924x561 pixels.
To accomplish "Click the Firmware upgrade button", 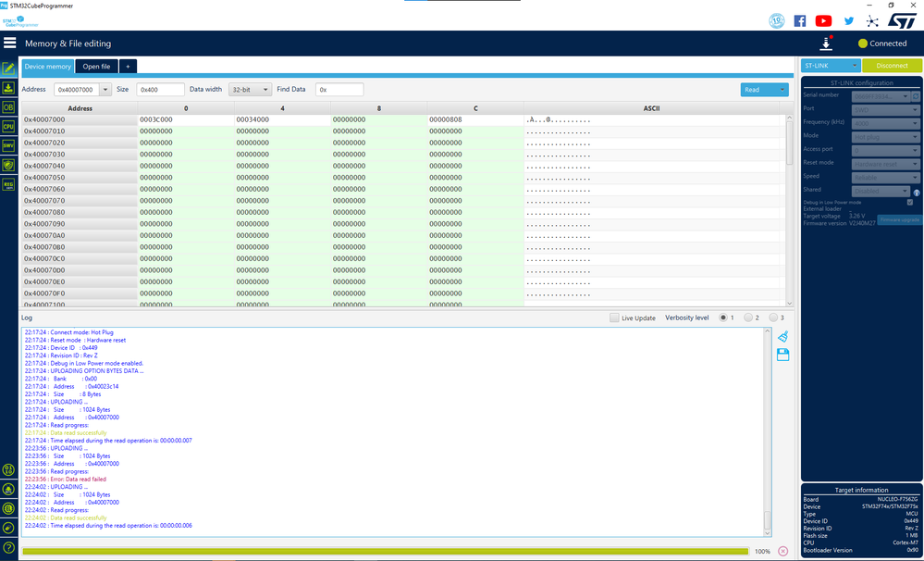I will click(899, 220).
